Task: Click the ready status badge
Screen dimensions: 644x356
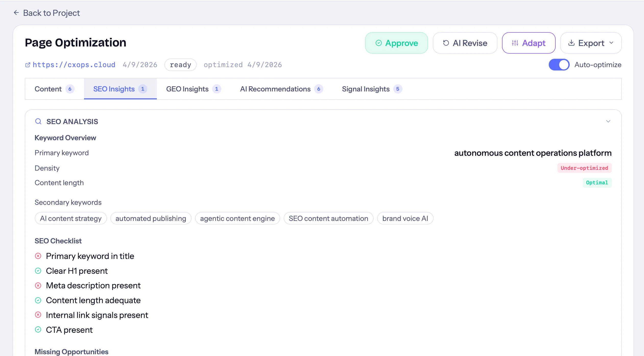Action: pyautogui.click(x=181, y=65)
